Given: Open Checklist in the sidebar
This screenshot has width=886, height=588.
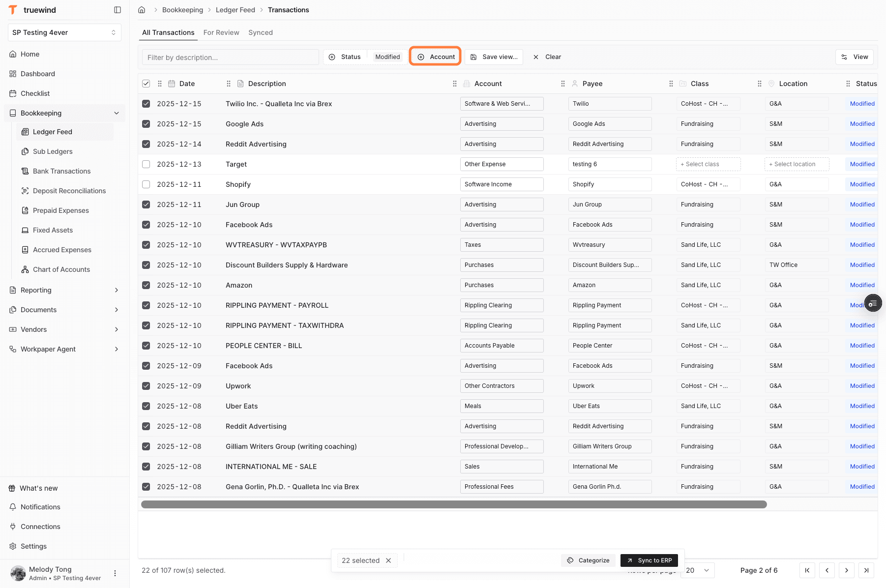Looking at the screenshot, I should coord(35,93).
